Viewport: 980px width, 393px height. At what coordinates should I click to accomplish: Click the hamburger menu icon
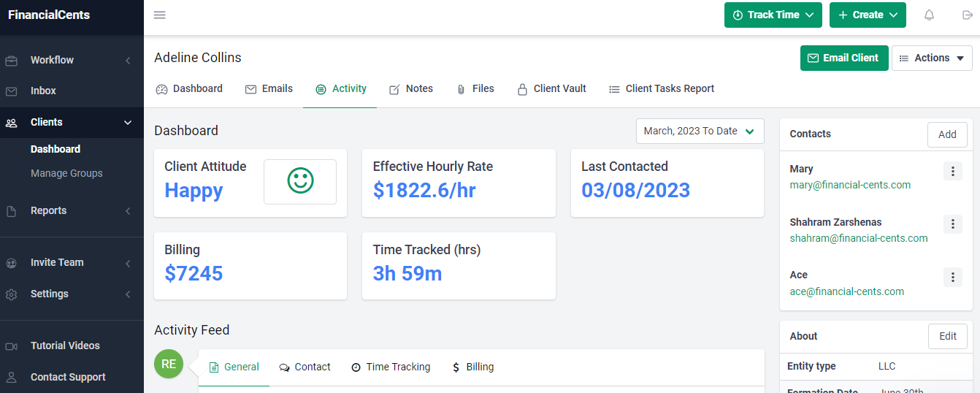coord(159,15)
